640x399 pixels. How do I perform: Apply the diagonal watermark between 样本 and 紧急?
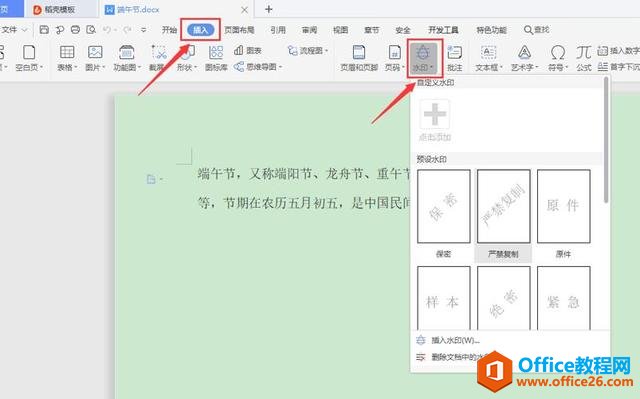(504, 298)
